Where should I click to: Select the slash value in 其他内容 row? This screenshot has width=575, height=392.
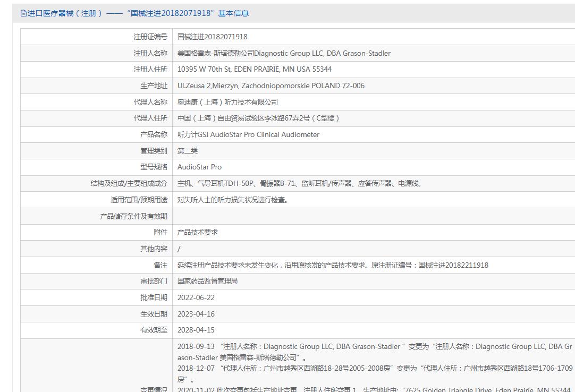pos(179,249)
